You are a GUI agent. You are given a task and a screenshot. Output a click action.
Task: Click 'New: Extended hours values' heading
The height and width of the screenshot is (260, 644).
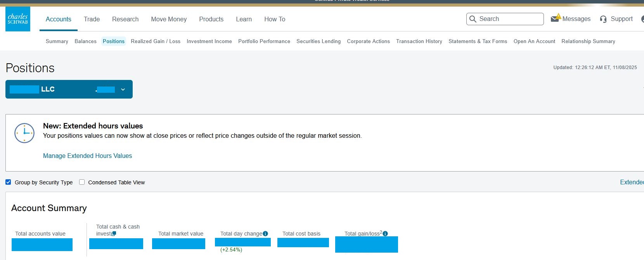[x=93, y=126]
